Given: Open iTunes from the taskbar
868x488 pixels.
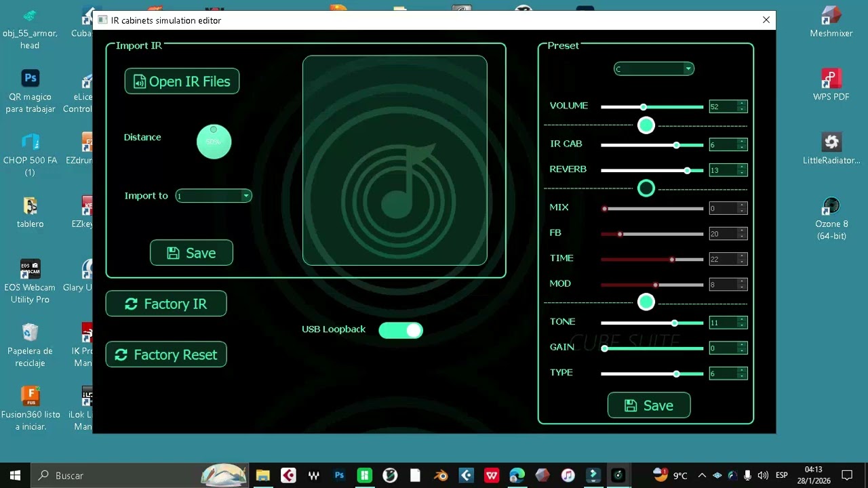Looking at the screenshot, I should [568, 475].
